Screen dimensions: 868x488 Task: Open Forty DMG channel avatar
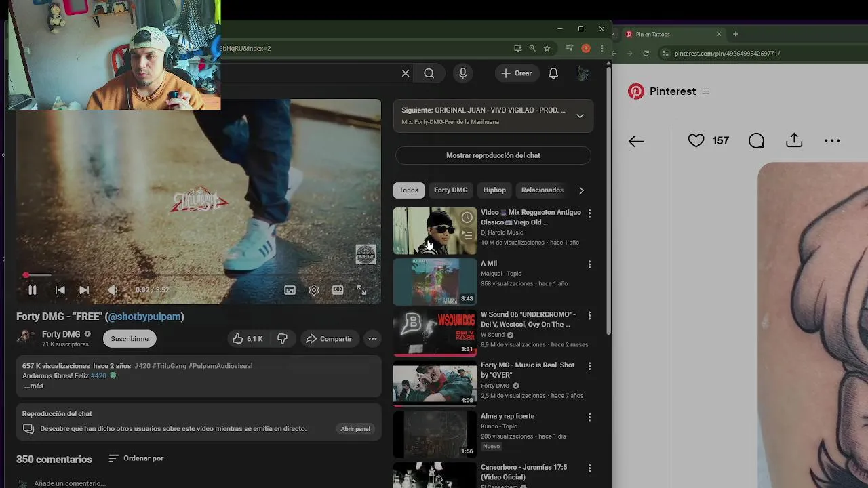(x=26, y=338)
